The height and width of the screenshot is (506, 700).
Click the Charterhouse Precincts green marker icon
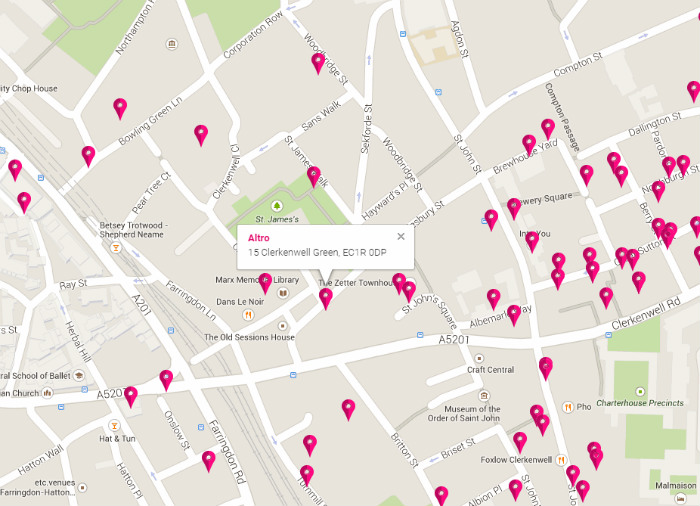click(x=640, y=392)
